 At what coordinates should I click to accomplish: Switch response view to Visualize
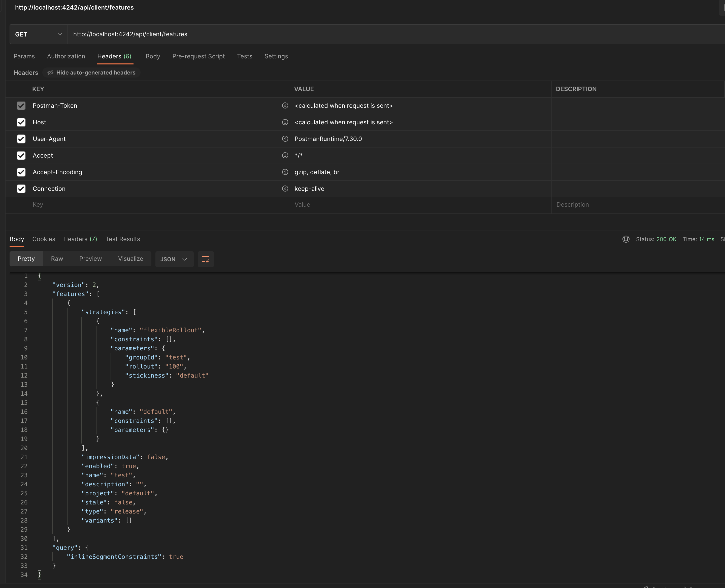(x=130, y=259)
